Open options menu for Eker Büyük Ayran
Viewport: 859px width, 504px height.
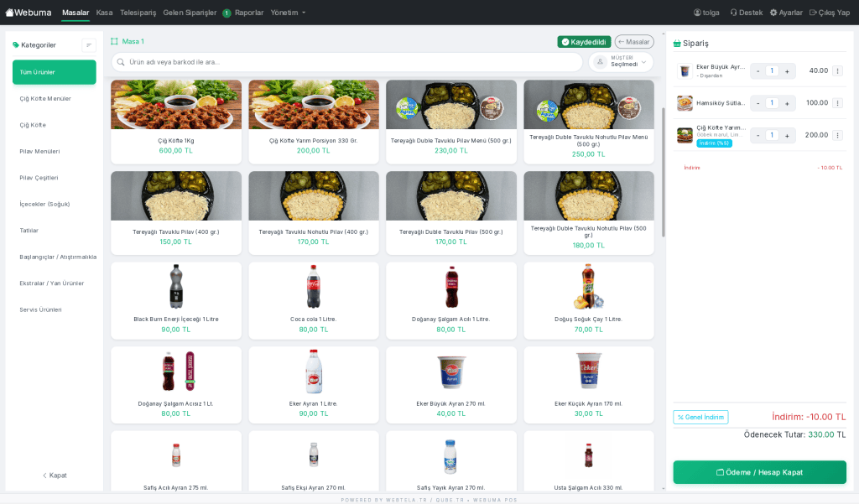[x=837, y=71]
